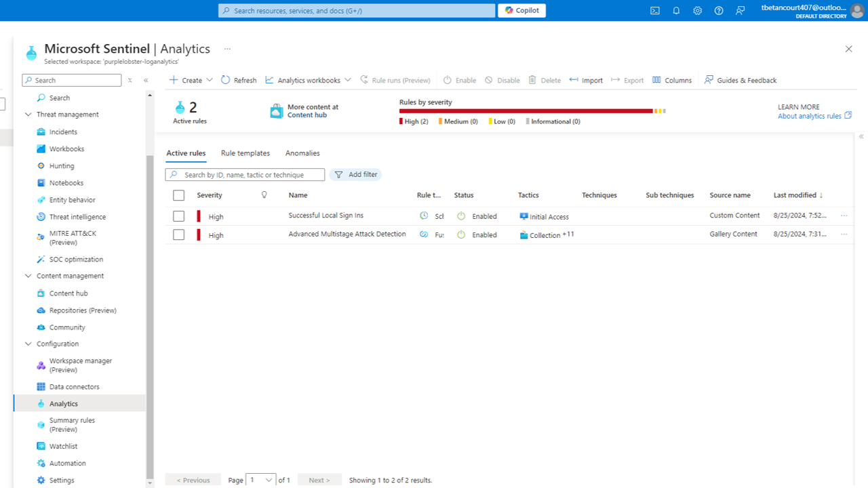Collapse the Configuration section
The height and width of the screenshot is (488, 868).
coord(28,344)
